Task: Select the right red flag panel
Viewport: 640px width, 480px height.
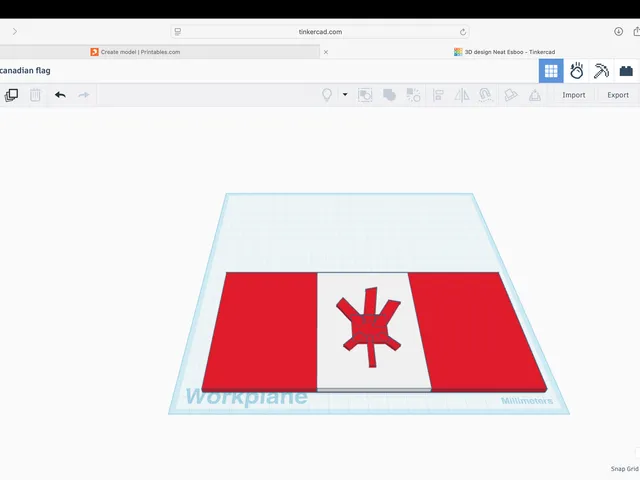Action: click(476, 331)
